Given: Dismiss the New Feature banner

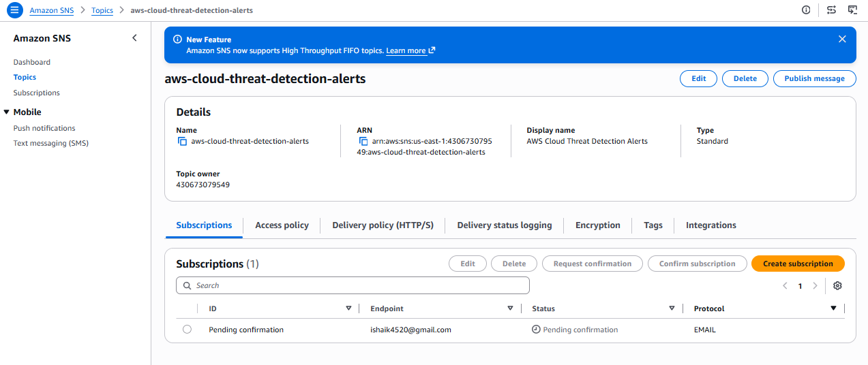Looking at the screenshot, I should click(842, 39).
